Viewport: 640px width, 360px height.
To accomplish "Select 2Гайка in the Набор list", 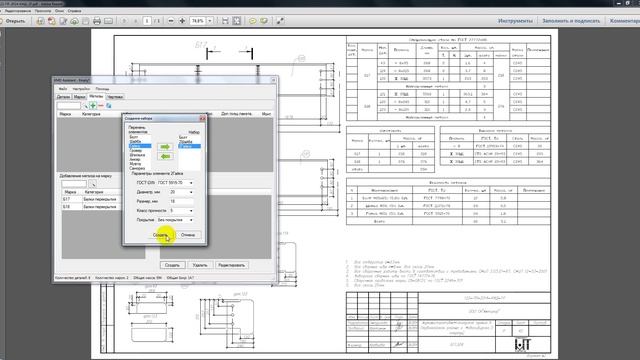I will pos(189,146).
